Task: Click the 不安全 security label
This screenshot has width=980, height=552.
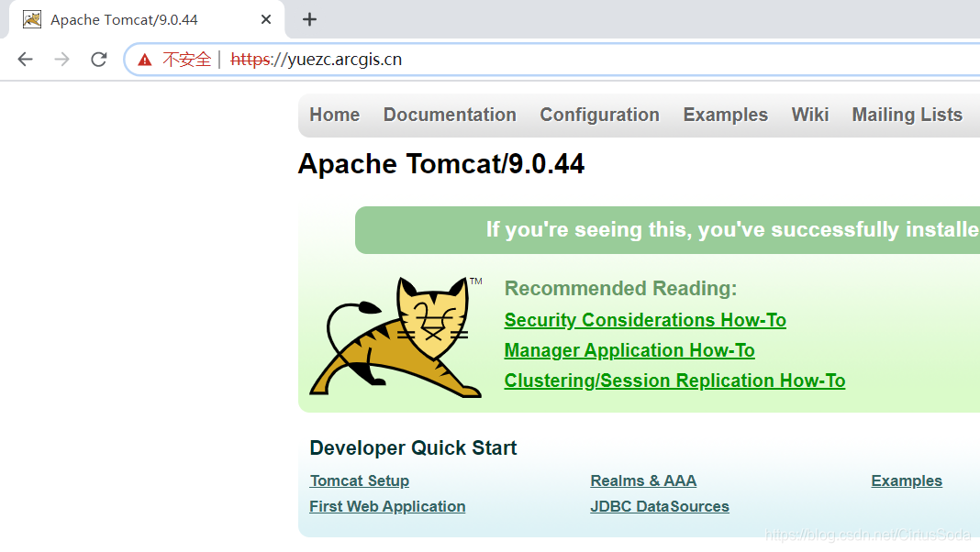Action: [x=187, y=60]
